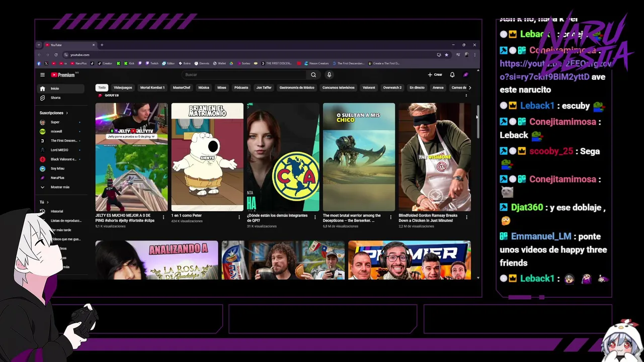This screenshot has height=362, width=644.
Task: Open the Brian en el matrimonio thumbnail
Action: 207,157
